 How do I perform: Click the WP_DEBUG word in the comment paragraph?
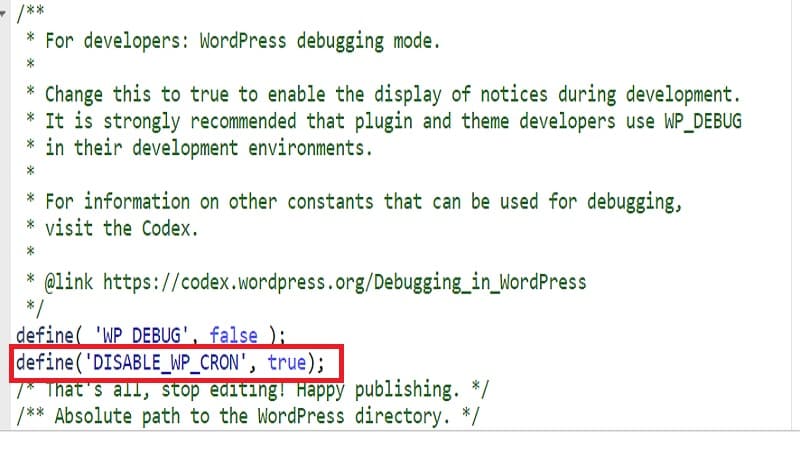[x=700, y=121]
